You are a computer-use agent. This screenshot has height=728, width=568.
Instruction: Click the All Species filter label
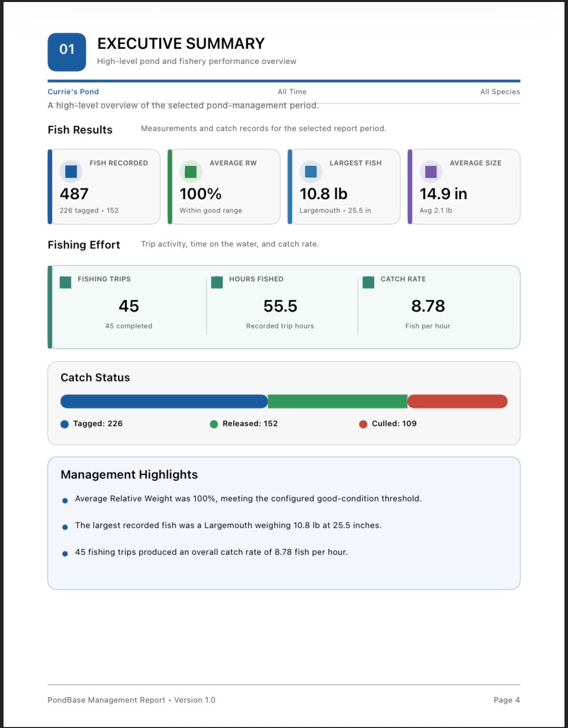click(x=500, y=92)
